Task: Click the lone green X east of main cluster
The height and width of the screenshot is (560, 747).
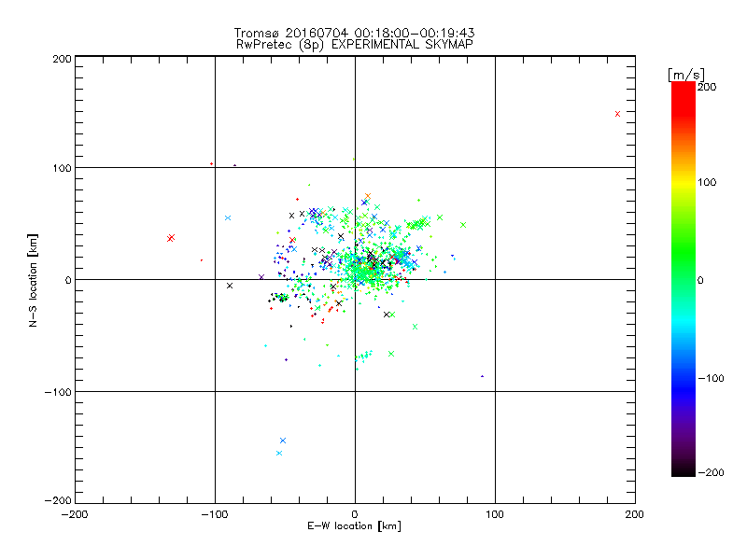Action: pos(463,225)
